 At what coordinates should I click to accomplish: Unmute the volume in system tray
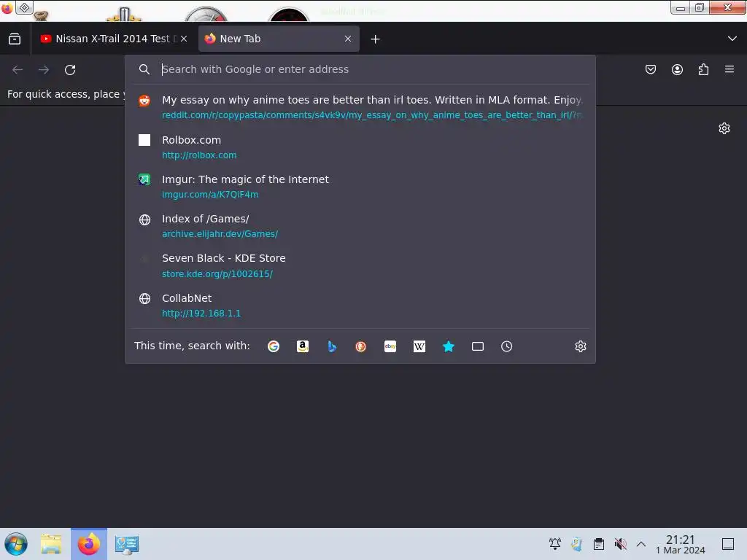coord(620,543)
